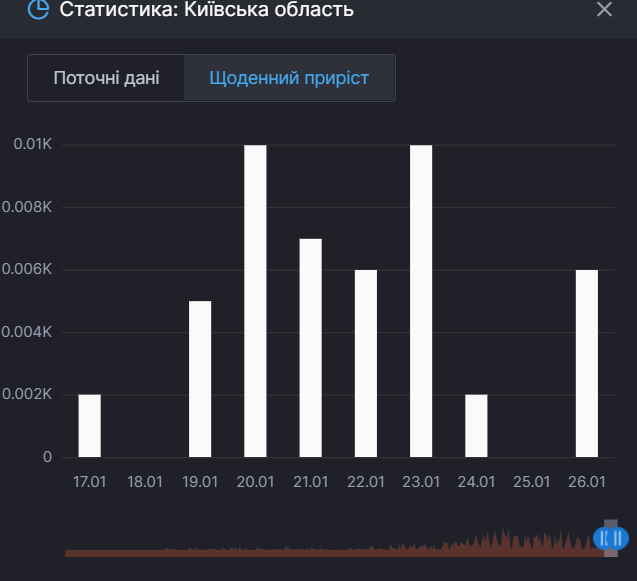This screenshot has height=581, width=637.
Task: Click the Статистика: Київська область title
Action: coord(206,10)
